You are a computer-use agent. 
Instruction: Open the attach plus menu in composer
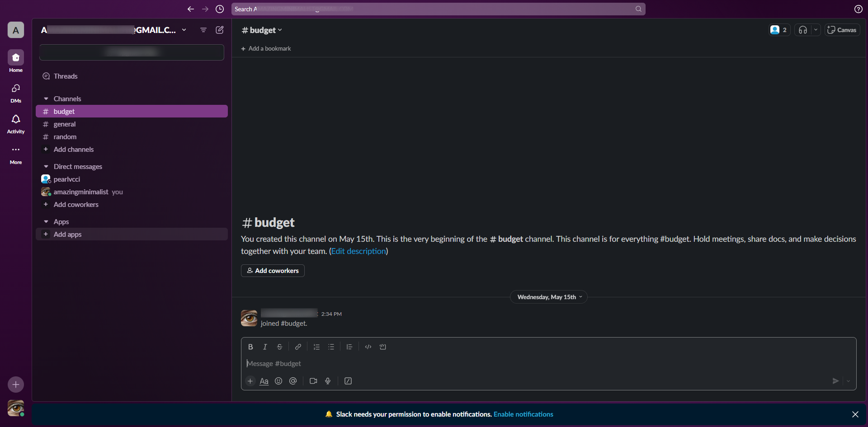(x=250, y=381)
